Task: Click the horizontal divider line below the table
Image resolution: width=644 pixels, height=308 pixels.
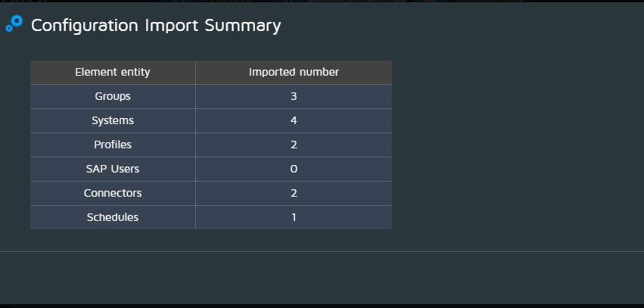Action: 322,251
